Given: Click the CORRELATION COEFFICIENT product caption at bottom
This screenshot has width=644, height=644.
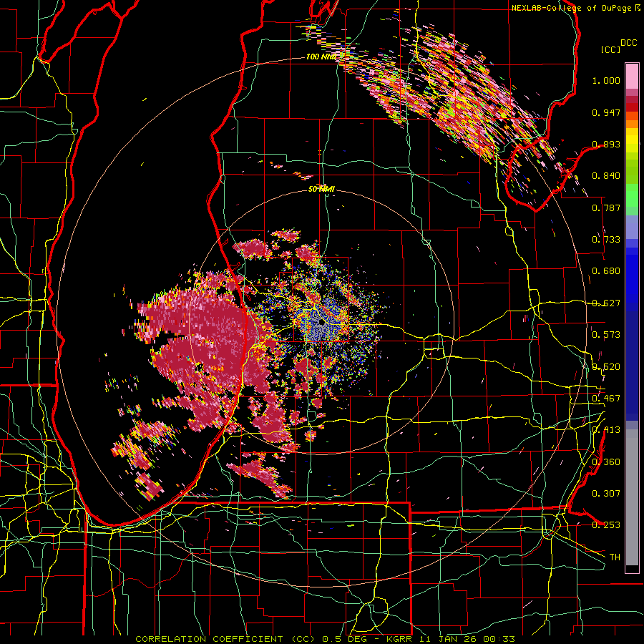Looking at the screenshot, I should [x=324, y=639].
